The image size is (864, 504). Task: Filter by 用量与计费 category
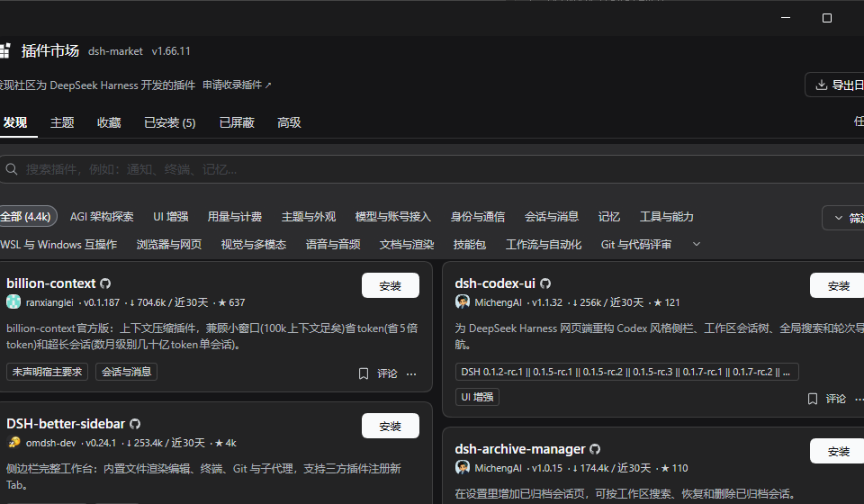pyautogui.click(x=234, y=217)
